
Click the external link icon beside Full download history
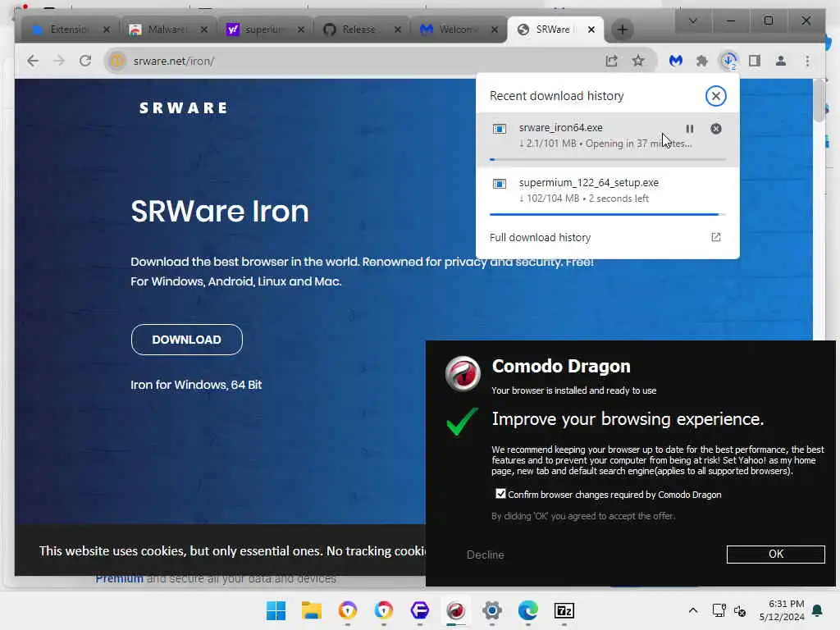click(715, 237)
